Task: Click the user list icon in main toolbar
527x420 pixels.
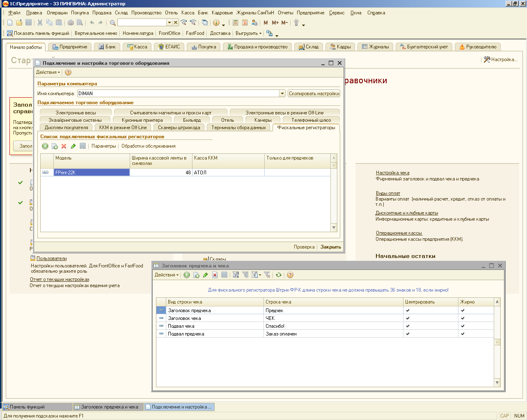Action: tap(254, 23)
